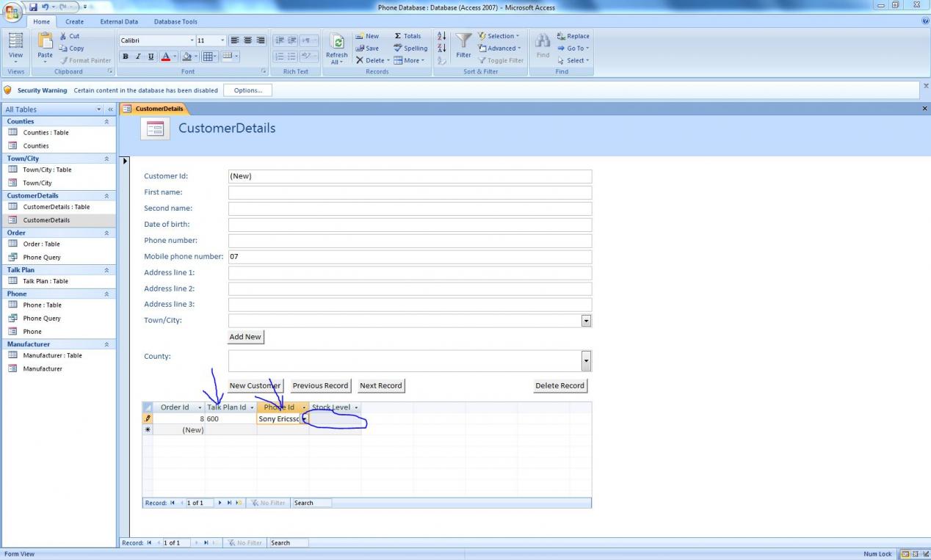Open the font size 11 dropdown

222,40
